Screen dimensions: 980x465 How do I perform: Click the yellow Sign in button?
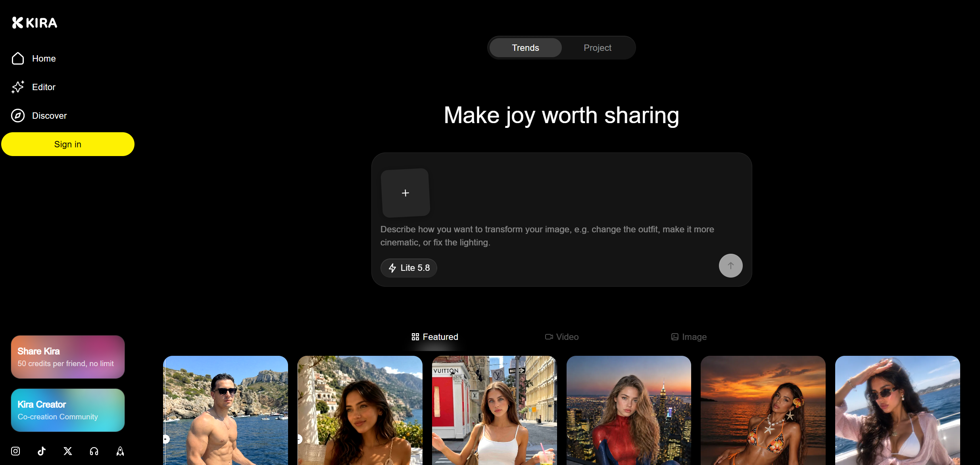click(68, 144)
